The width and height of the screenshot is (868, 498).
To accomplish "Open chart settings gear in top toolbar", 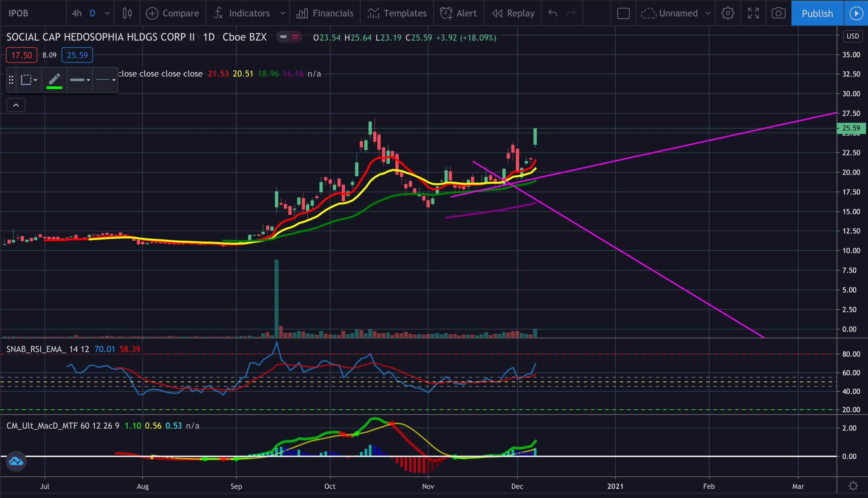I will 727,13.
